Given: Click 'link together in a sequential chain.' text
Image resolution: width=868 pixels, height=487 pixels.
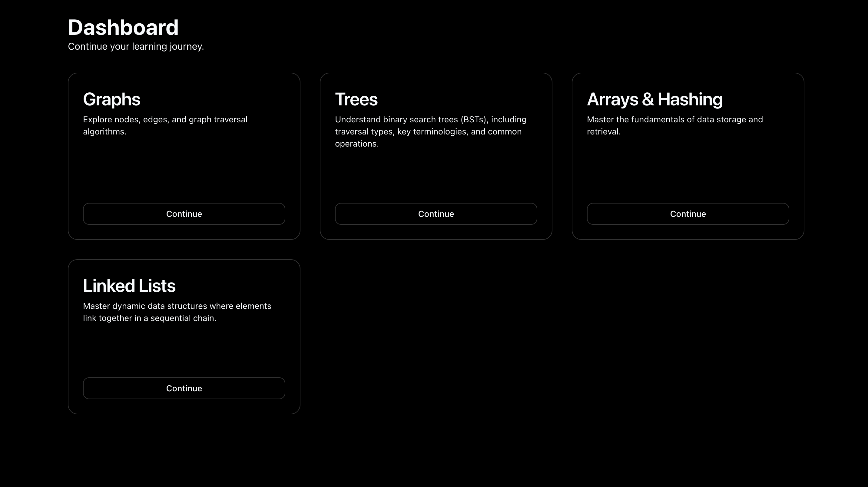Looking at the screenshot, I should click(x=149, y=318).
